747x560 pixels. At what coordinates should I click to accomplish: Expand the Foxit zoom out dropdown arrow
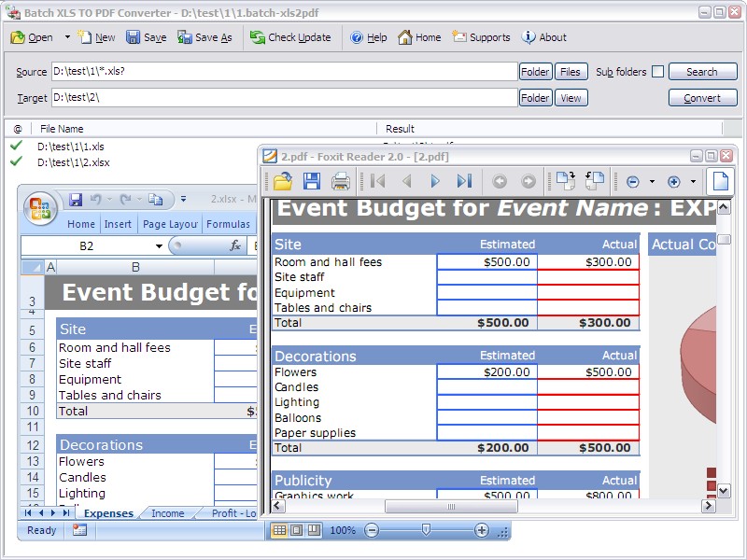pos(652,182)
